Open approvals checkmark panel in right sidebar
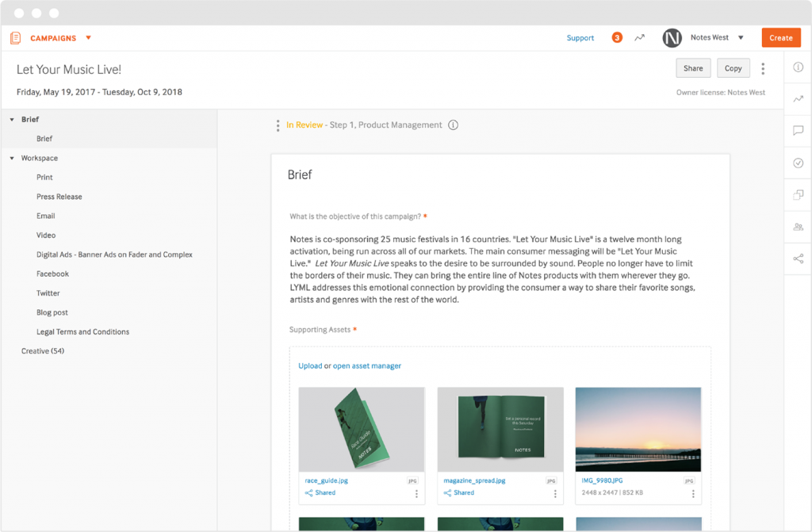 tap(798, 163)
